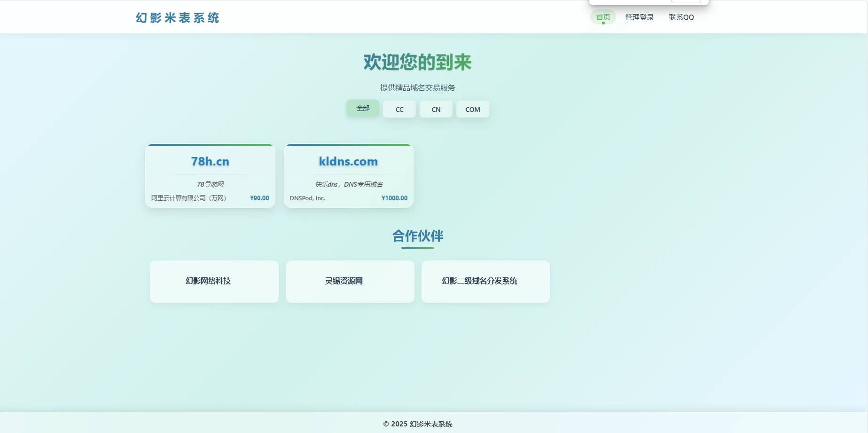
Task: Open the kldns.com domain title
Action: (348, 161)
